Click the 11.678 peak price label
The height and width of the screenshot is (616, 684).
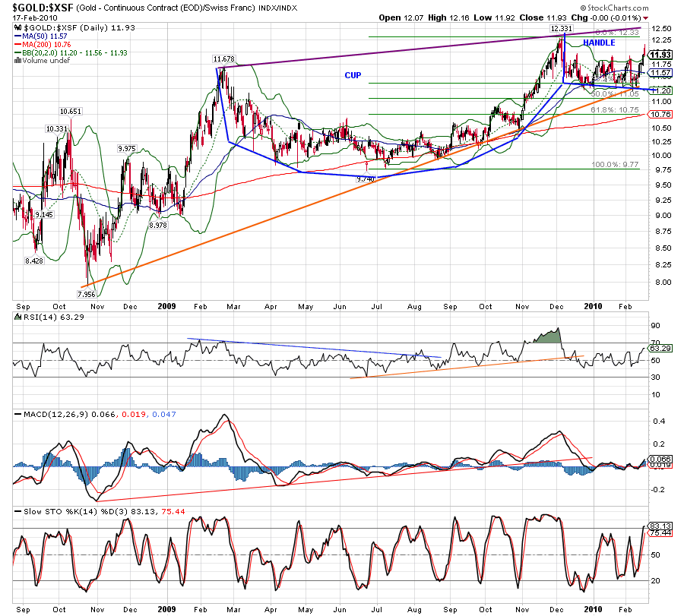coord(224,58)
